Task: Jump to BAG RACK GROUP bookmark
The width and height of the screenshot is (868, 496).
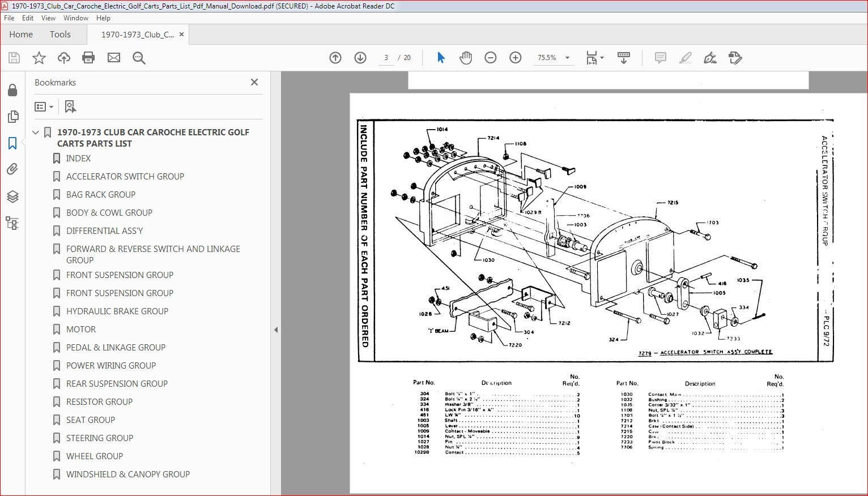Action: pos(101,195)
